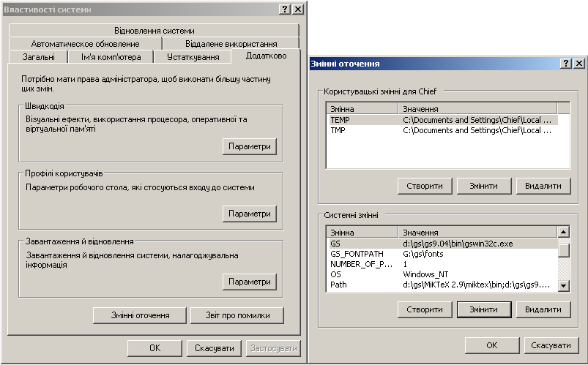588x365 pixels.
Task: Click help icon in Змінні оточення title bar
Action: 565,64
